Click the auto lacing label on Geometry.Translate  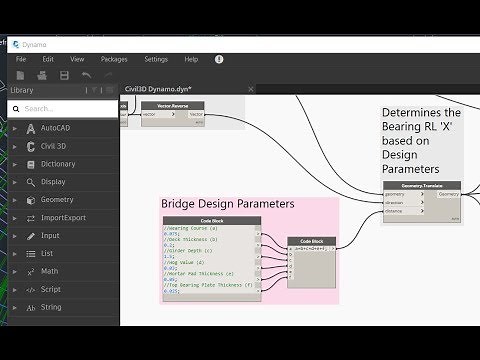coord(455,219)
